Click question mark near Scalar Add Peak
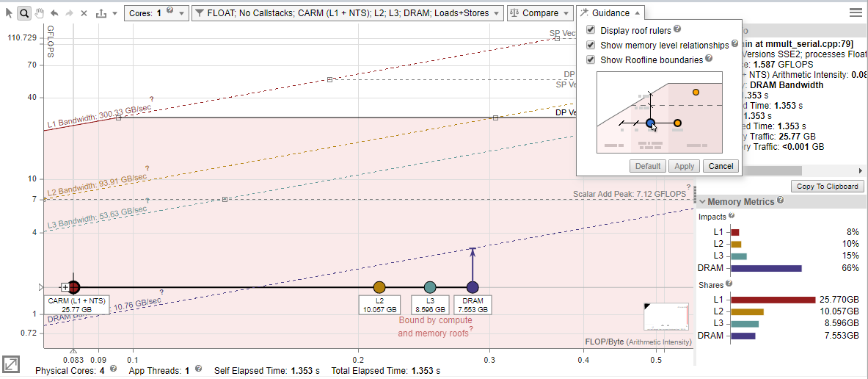 pyautogui.click(x=689, y=187)
